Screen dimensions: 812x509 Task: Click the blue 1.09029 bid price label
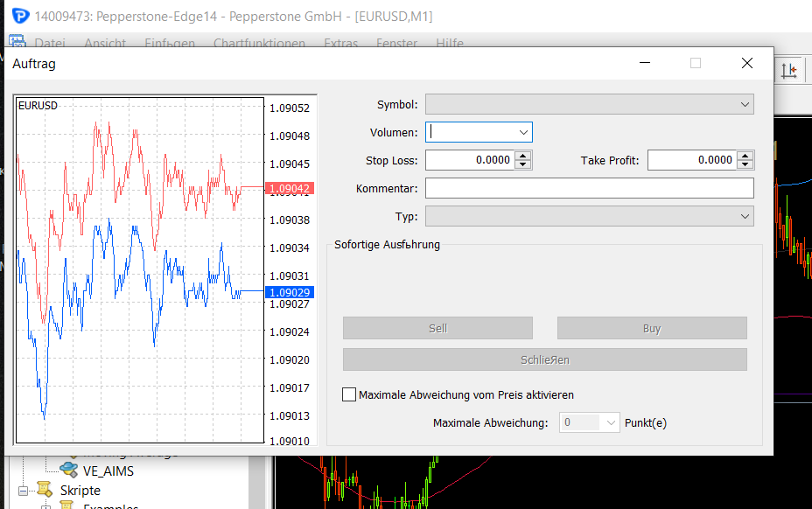click(x=290, y=293)
